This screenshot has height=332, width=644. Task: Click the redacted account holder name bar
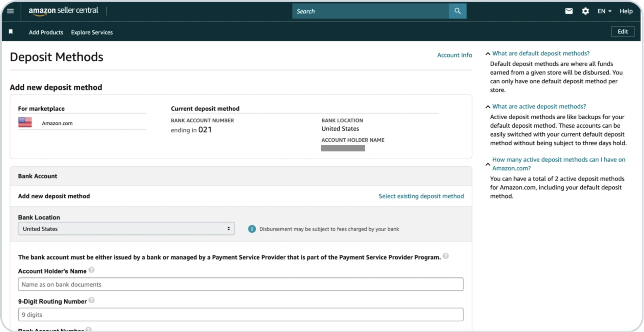(343, 148)
